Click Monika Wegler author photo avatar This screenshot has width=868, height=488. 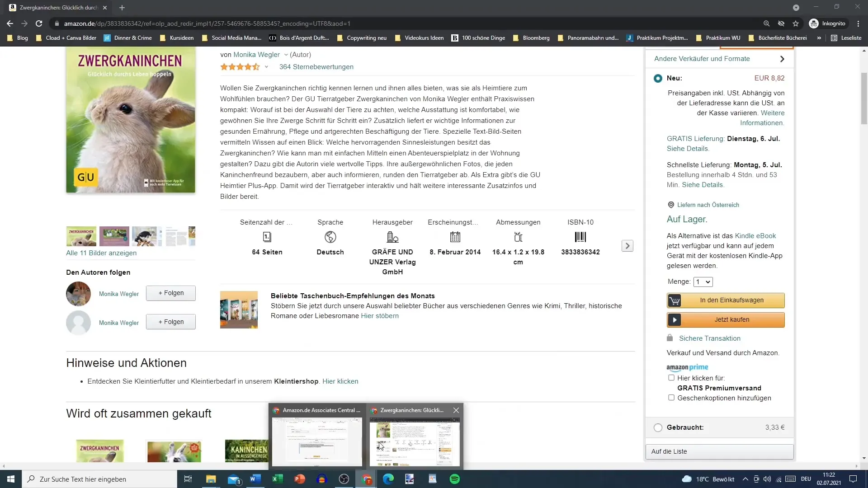click(78, 294)
